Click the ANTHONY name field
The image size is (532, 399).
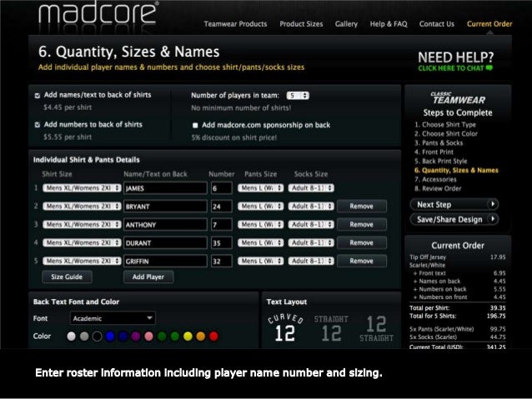click(x=165, y=225)
